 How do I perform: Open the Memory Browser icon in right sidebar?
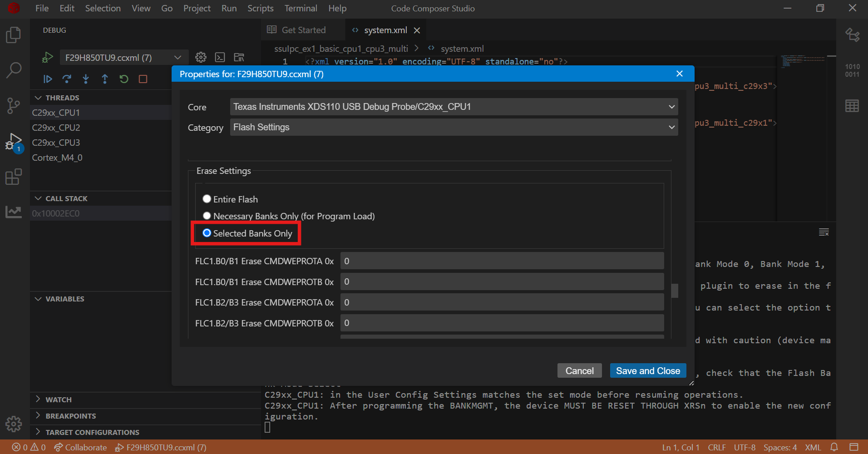pyautogui.click(x=853, y=105)
